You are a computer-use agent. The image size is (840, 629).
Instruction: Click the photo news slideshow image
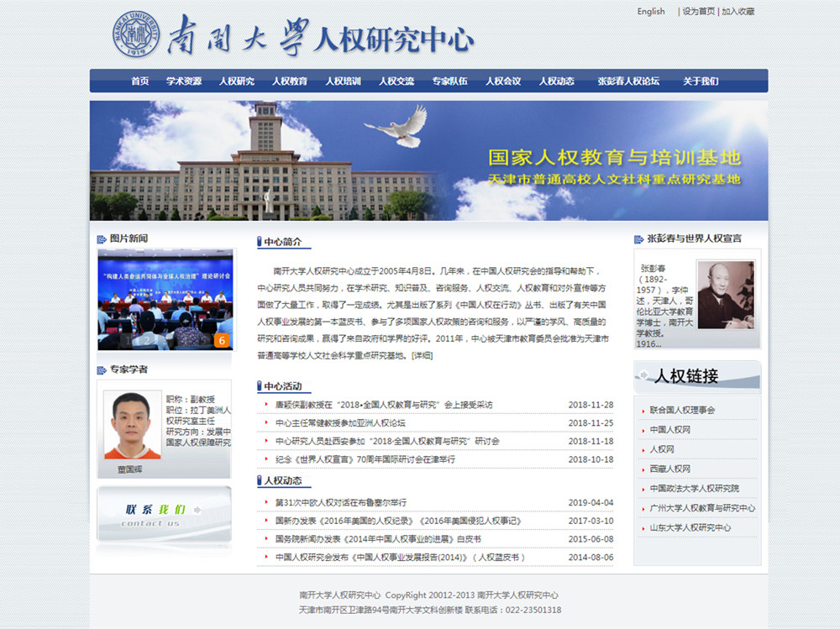(165, 298)
